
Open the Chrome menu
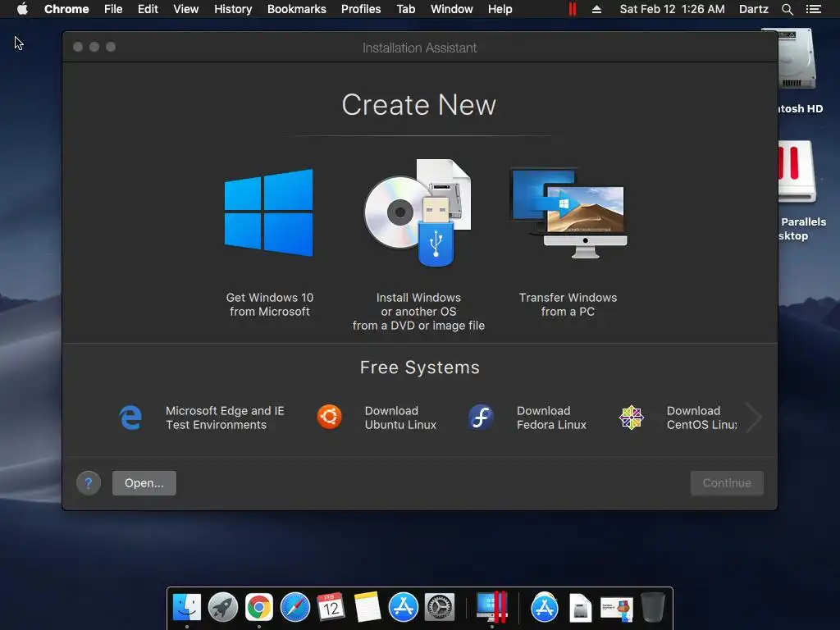66,9
